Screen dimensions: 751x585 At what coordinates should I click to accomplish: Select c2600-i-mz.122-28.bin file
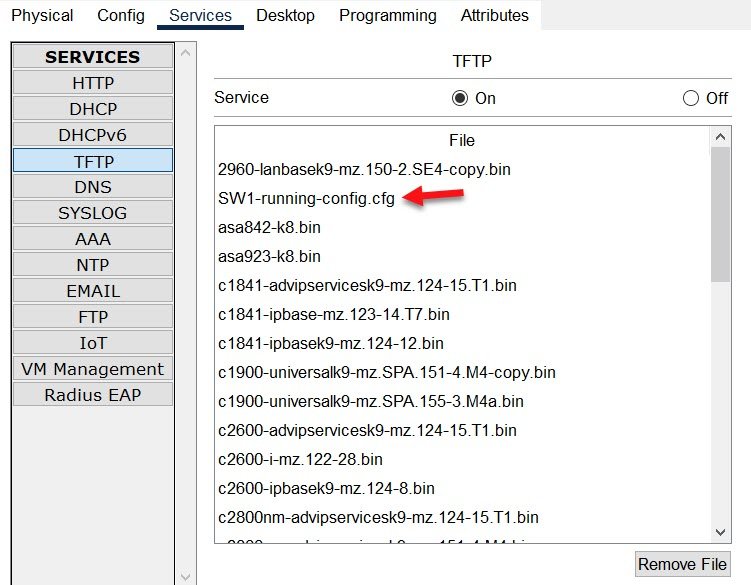300,459
